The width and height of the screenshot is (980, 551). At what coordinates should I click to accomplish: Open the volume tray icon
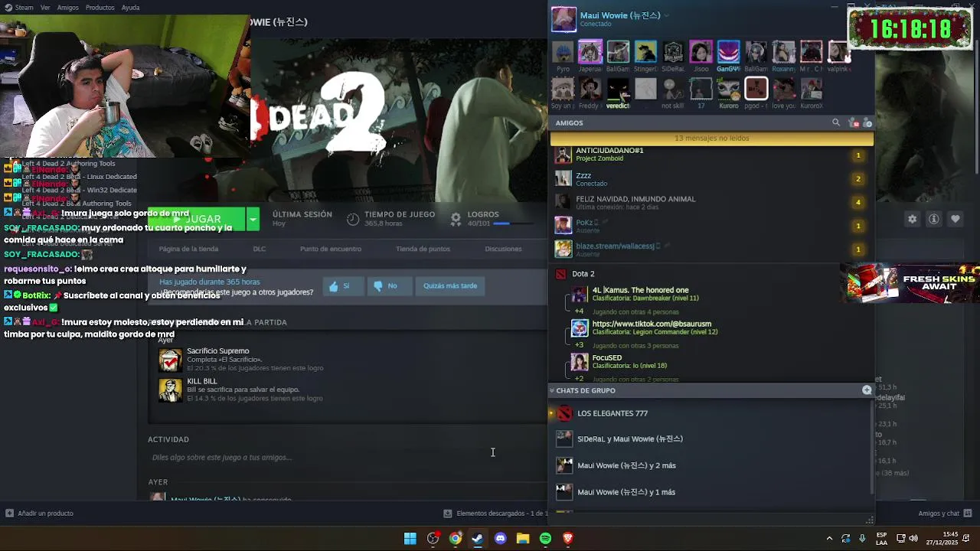pyautogui.click(x=913, y=539)
